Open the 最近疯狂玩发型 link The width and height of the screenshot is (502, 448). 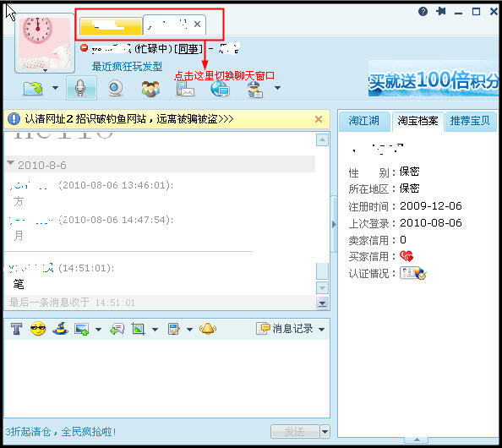click(x=127, y=67)
